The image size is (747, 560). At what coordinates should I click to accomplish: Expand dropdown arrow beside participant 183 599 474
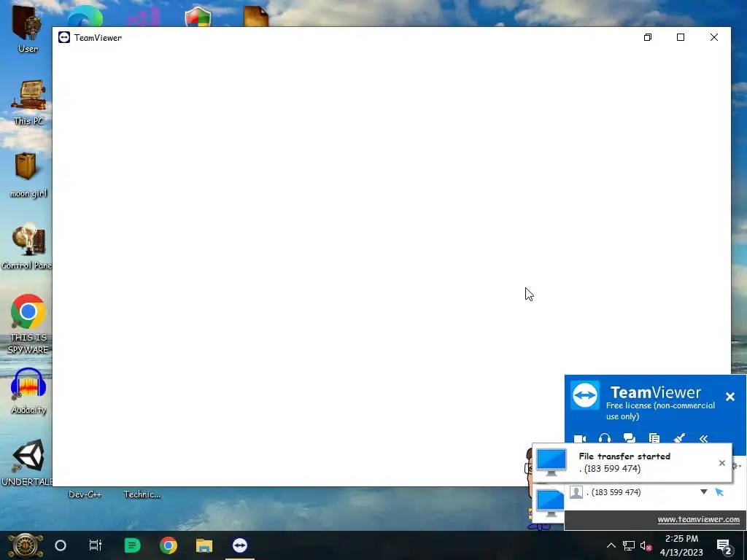point(704,492)
